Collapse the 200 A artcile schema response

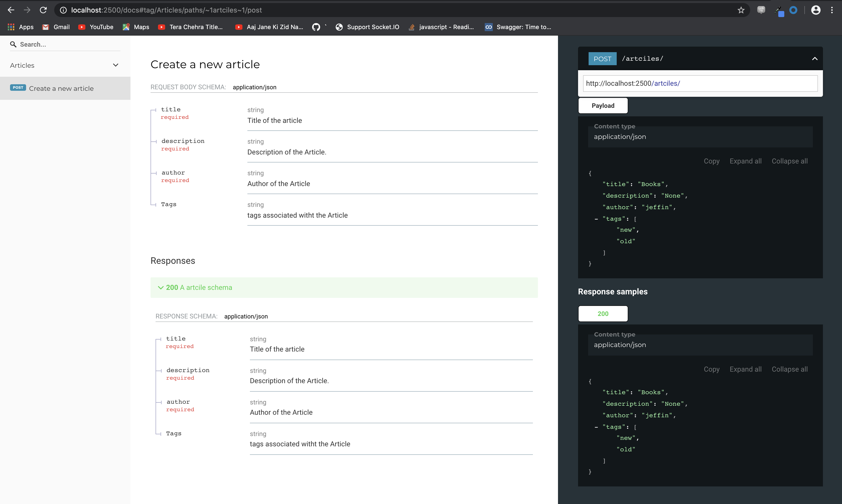point(344,288)
